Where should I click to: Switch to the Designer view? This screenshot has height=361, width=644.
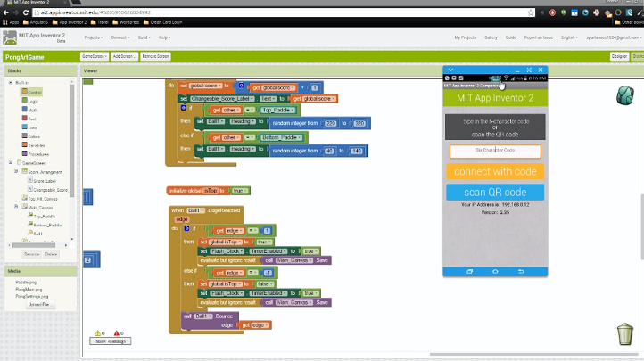coord(618,56)
